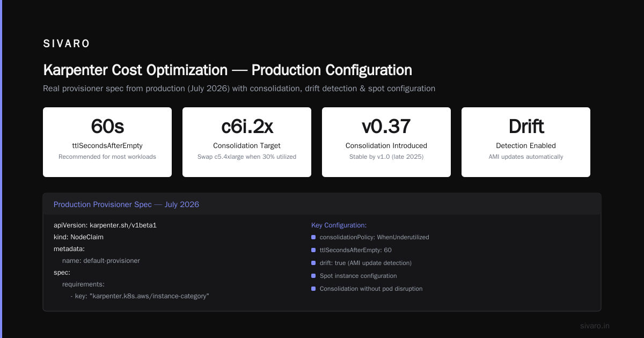644x338 pixels.
Task: Click drift: true (AMI update detection) item
Action: point(365,263)
